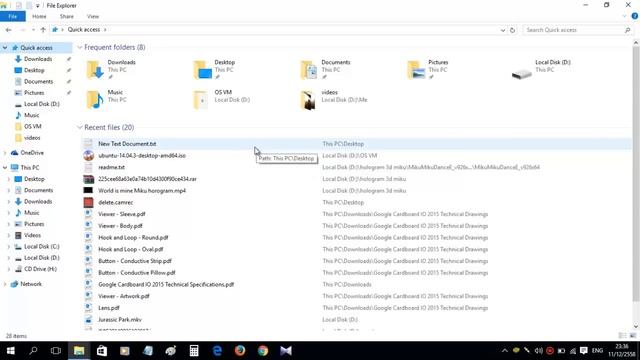This screenshot has width=640, height=360.
Task: Switch to details view layout button
Action: (x=622, y=336)
